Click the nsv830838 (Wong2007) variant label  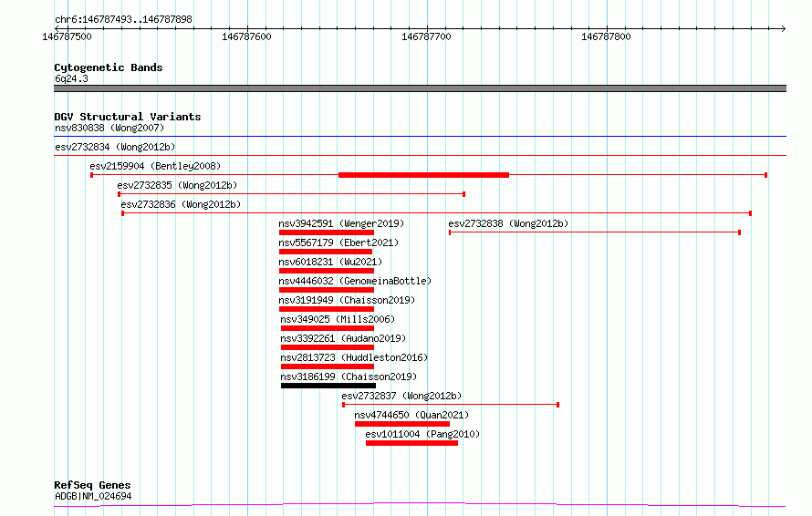click(x=109, y=128)
